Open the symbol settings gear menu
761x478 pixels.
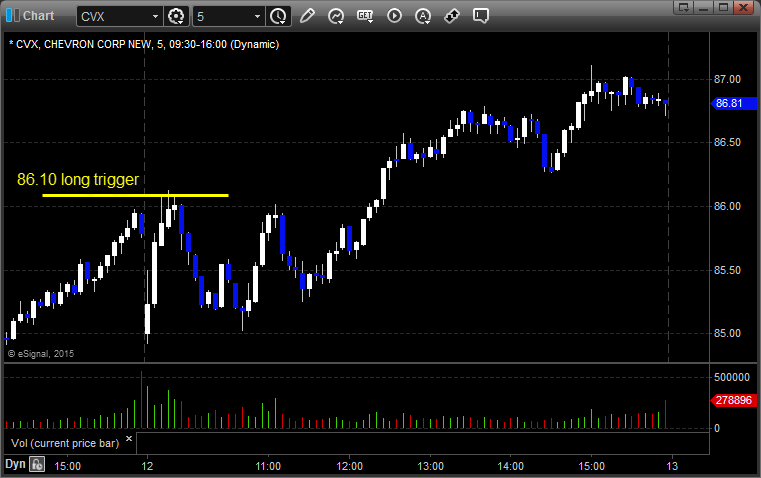(x=176, y=16)
